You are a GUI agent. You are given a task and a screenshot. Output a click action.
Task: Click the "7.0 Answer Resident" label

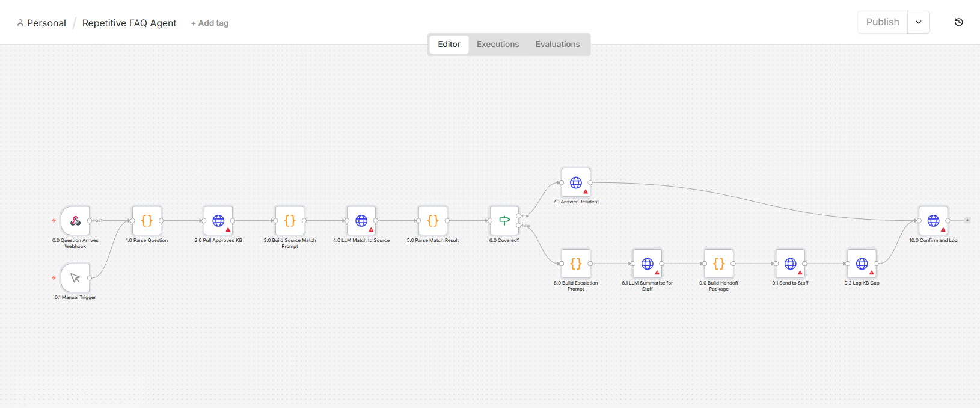pyautogui.click(x=576, y=202)
